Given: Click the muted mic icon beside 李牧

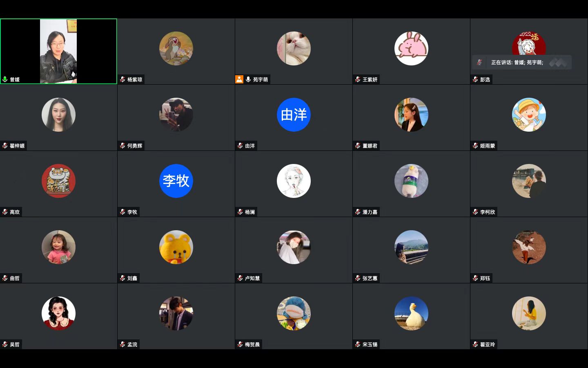Looking at the screenshot, I should click(122, 212).
